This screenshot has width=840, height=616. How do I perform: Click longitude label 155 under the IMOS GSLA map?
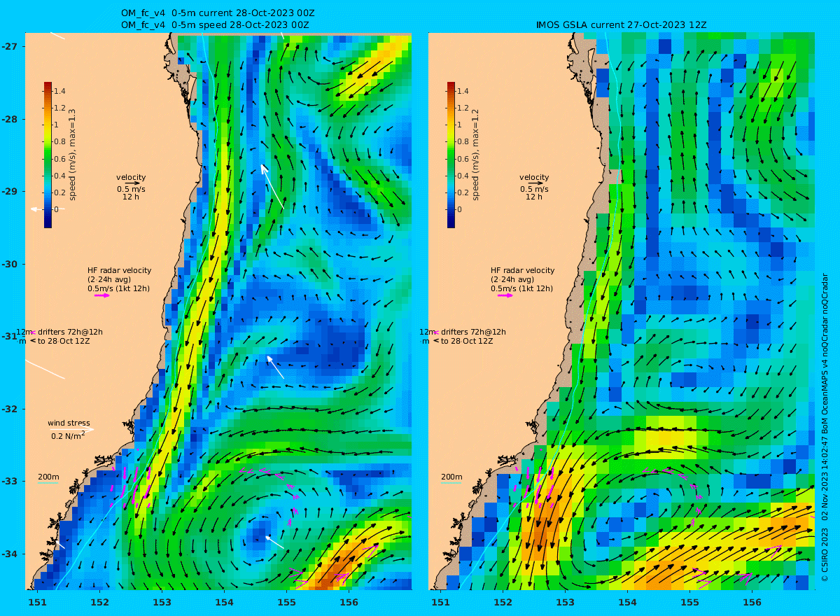coord(689,601)
